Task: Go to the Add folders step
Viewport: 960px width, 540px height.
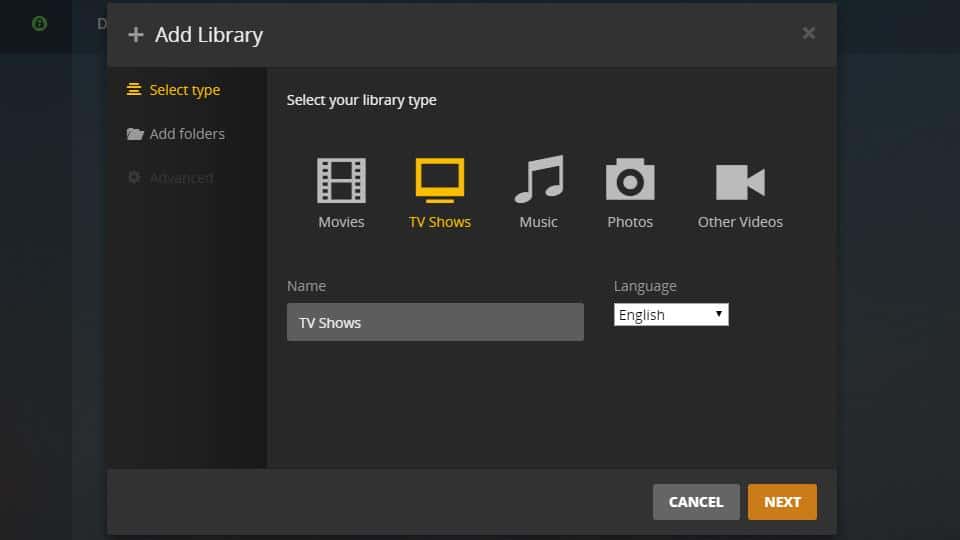Action: 187,134
